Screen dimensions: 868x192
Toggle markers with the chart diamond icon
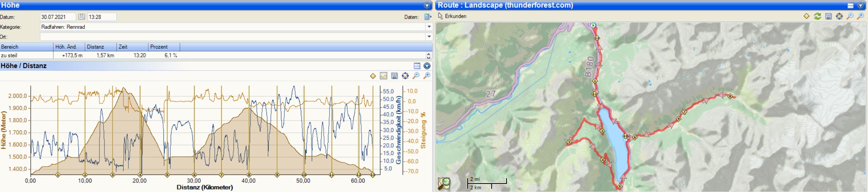point(373,76)
